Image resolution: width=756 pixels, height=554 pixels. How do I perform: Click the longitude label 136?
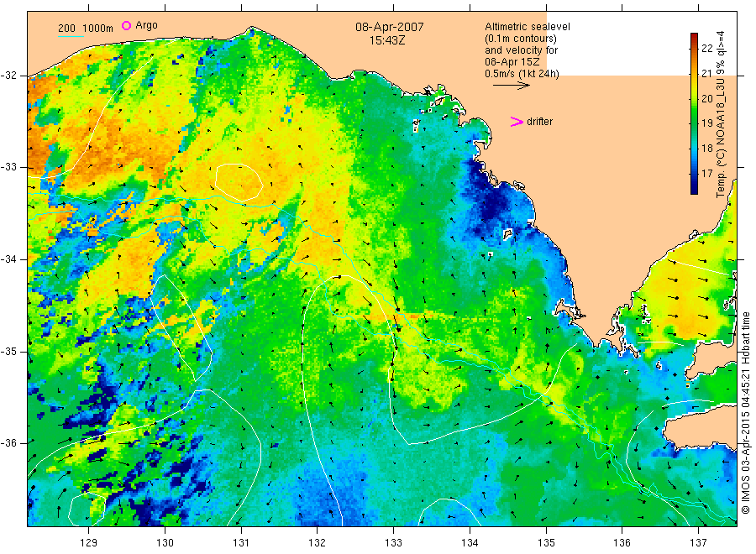coord(622,543)
